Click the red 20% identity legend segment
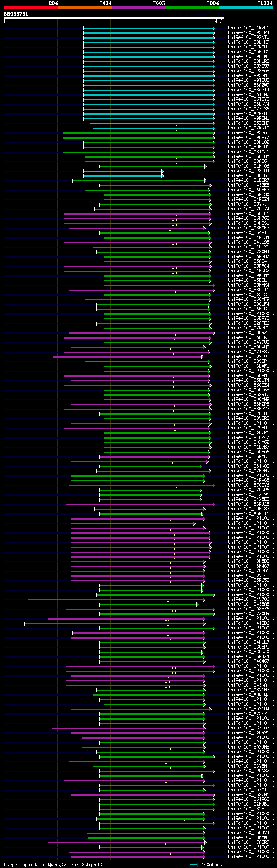Screen dimensions: 277x868 (31, 8)
